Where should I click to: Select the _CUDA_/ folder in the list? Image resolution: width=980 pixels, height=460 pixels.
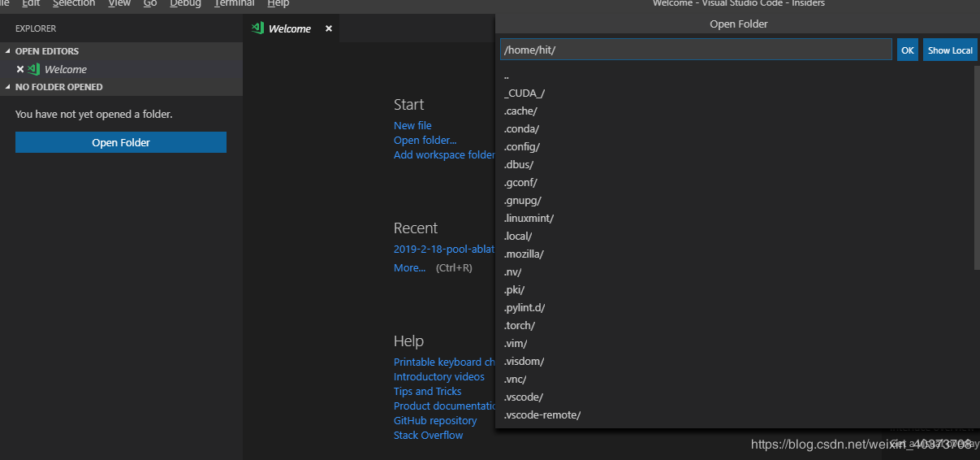[525, 93]
